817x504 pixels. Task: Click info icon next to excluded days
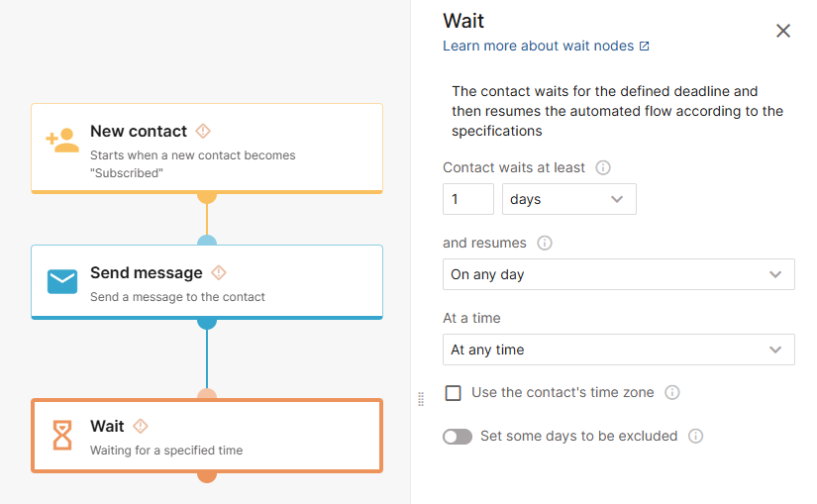click(x=695, y=436)
